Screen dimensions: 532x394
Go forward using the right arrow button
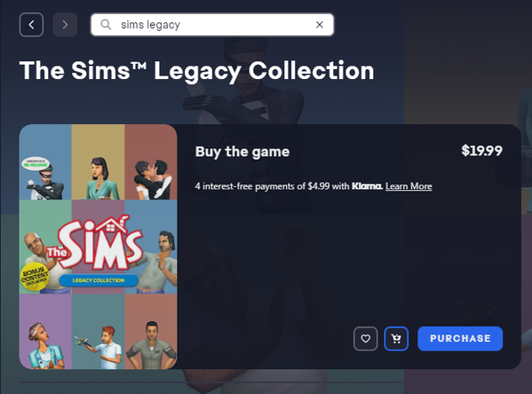[x=65, y=25]
